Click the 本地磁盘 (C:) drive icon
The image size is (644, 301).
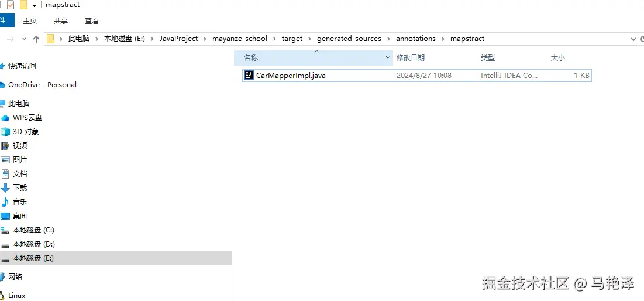click(5, 230)
